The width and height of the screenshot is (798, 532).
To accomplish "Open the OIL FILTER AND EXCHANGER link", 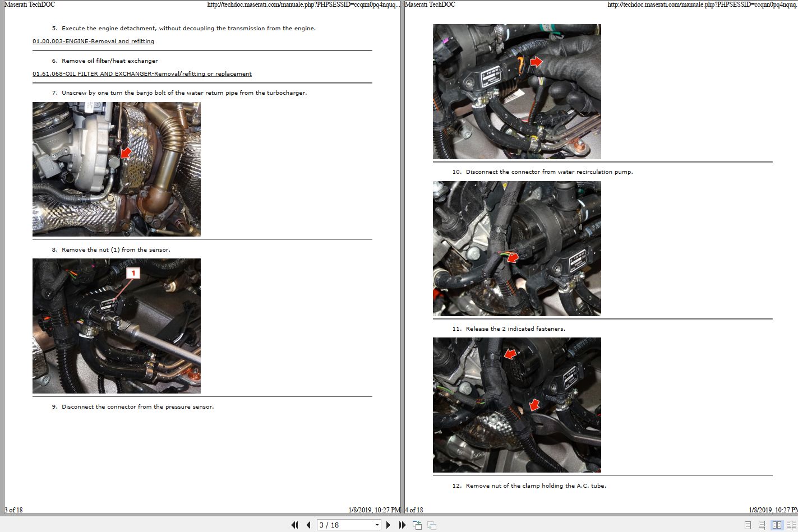I will pos(142,73).
